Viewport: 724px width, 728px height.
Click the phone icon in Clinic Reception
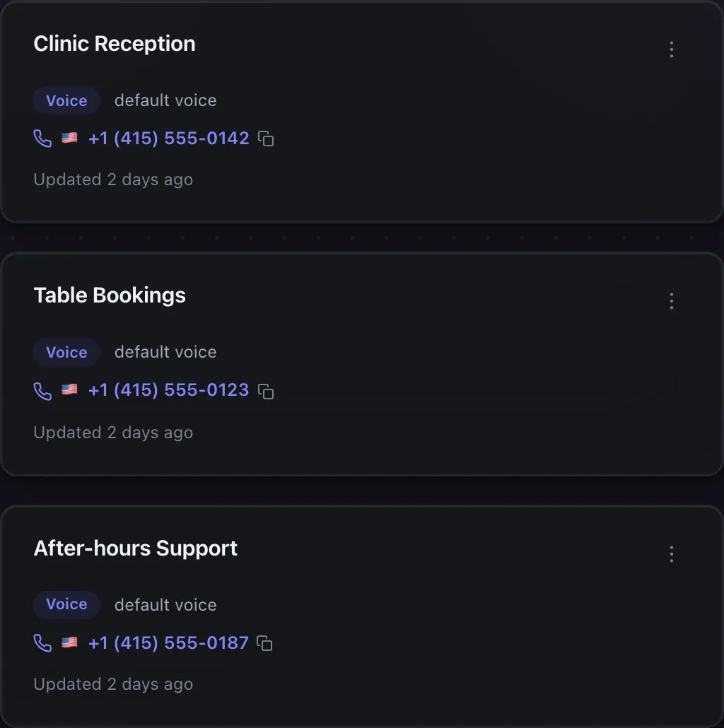[x=42, y=139]
